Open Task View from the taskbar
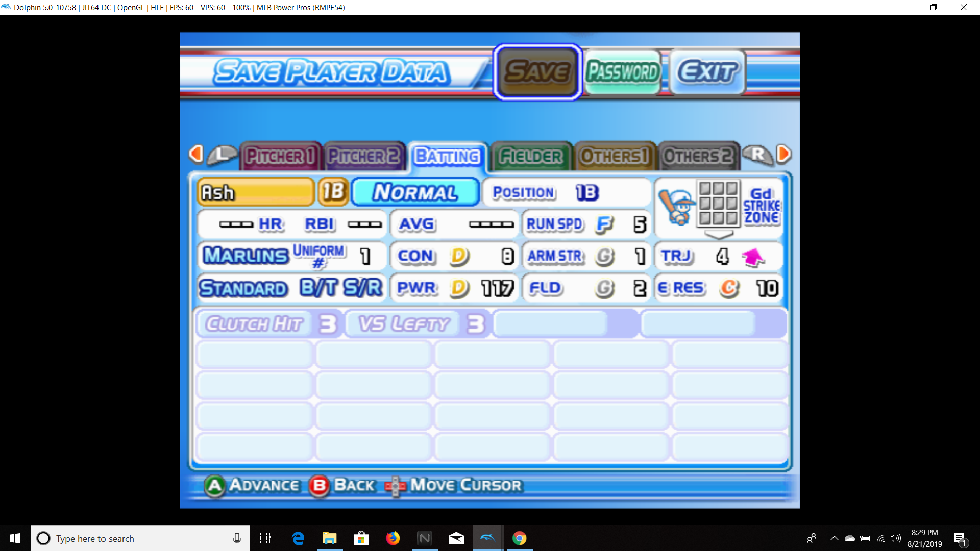The width and height of the screenshot is (980, 551). (265, 538)
